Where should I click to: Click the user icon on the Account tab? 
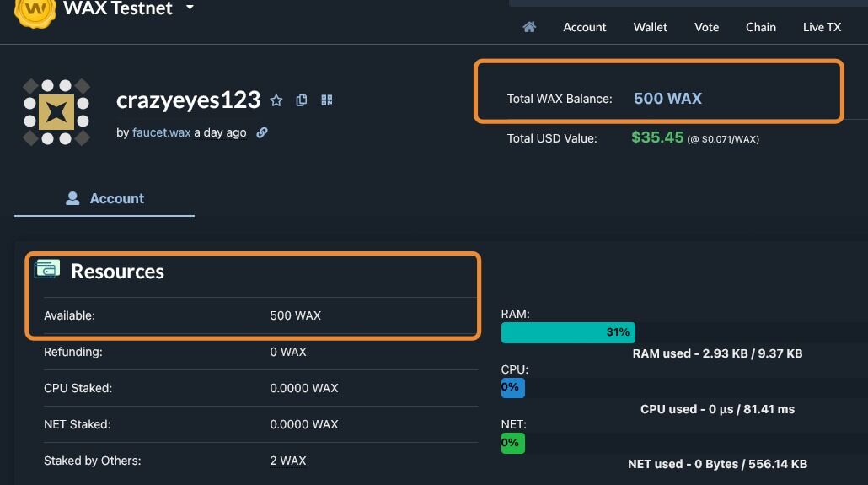coord(72,198)
